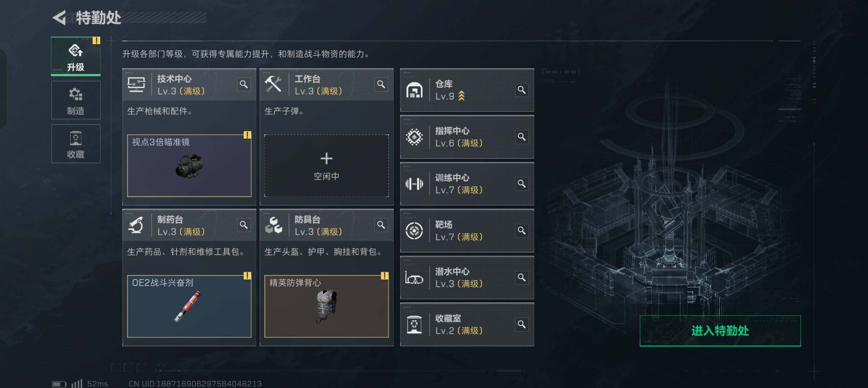Inspect 工作台 details via magnifier icon
The image size is (868, 388).
coord(381,84)
